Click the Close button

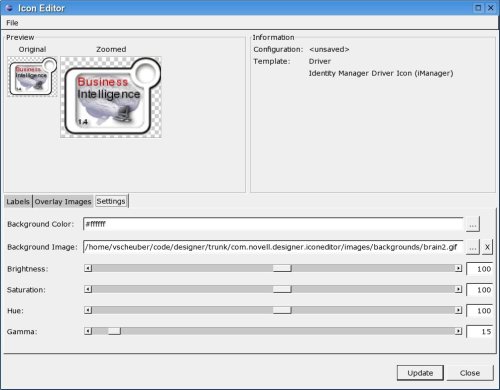[x=470, y=373]
